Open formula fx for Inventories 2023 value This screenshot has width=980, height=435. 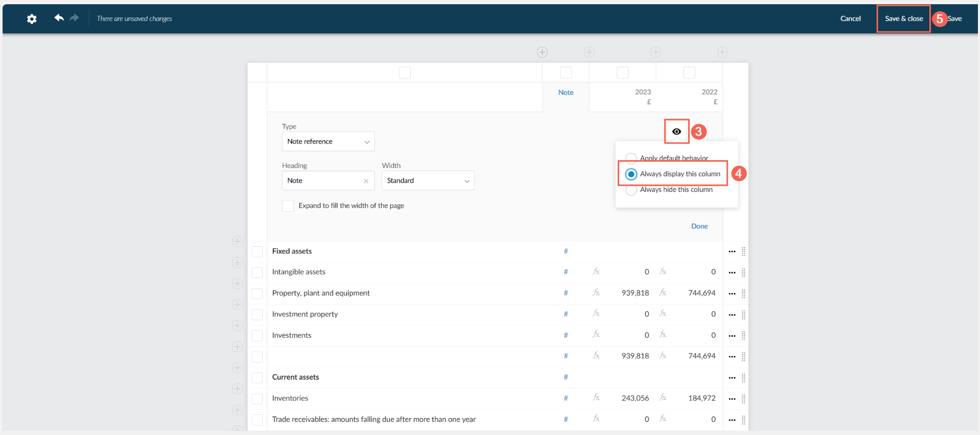(x=596, y=397)
